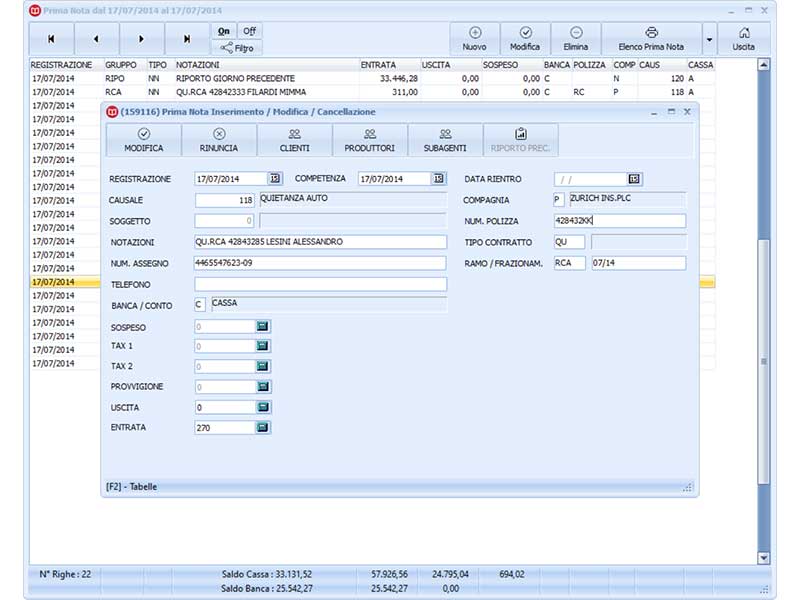Open calendar dropdown for COMPETENZA date

[x=439, y=179]
